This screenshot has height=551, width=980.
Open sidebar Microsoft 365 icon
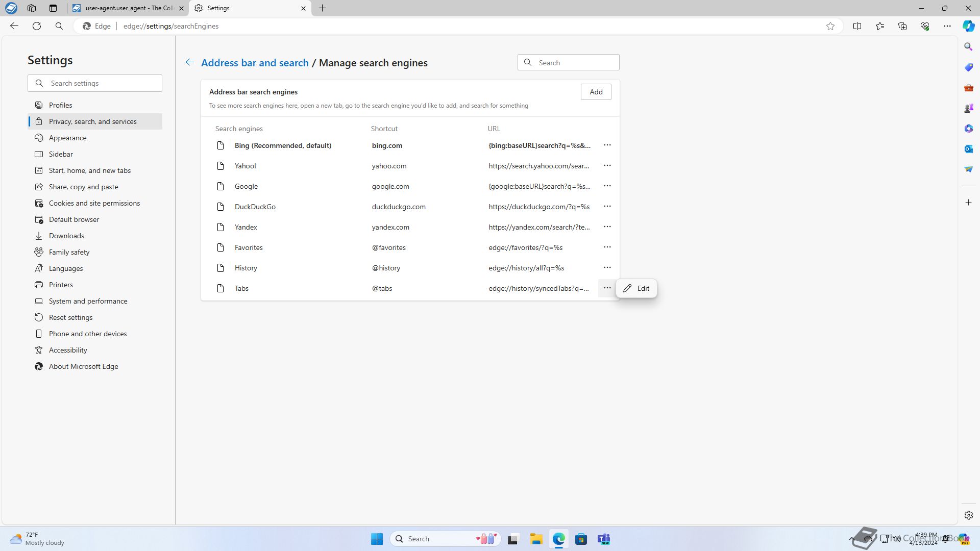coord(968,129)
